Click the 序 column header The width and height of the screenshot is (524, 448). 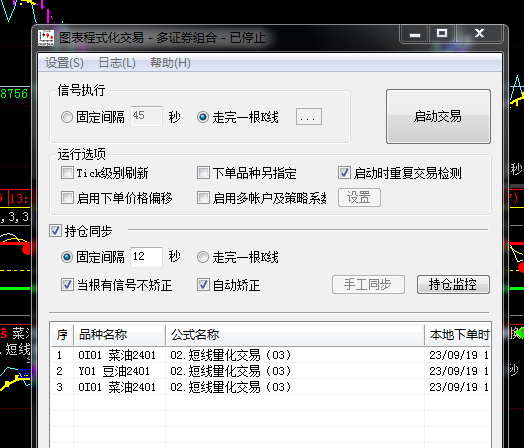coord(62,334)
